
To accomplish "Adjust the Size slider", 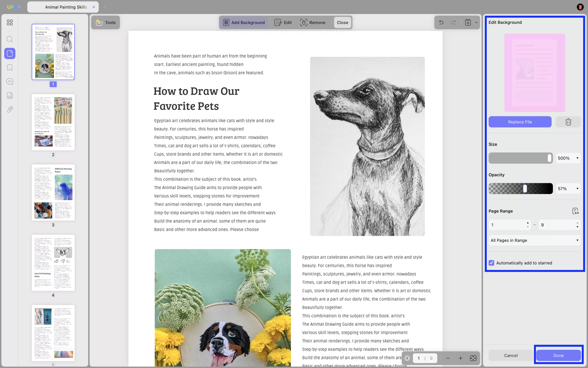I will (x=521, y=158).
